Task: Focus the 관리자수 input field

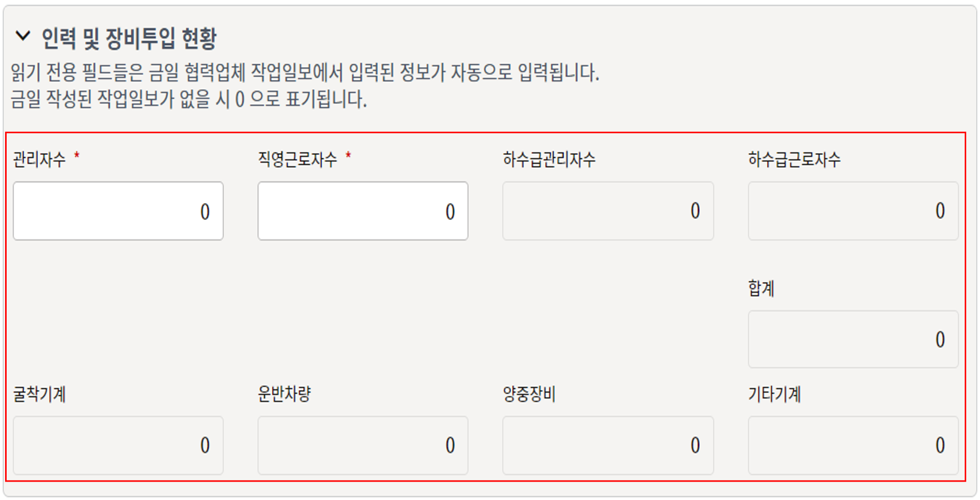Action: point(118,211)
